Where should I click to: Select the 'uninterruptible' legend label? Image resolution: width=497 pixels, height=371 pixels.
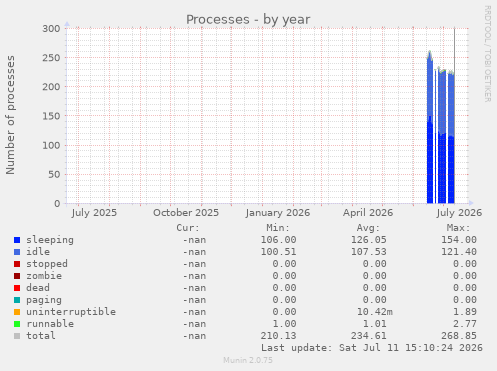(71, 312)
